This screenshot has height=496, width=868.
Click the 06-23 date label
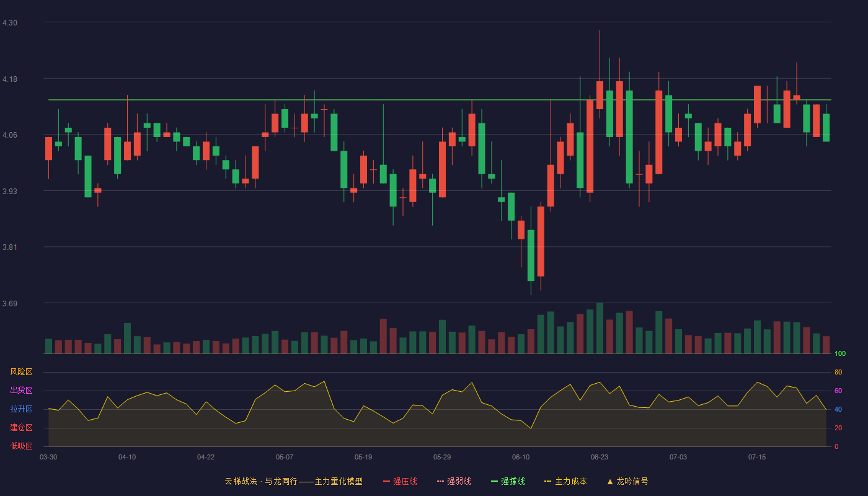600,457
